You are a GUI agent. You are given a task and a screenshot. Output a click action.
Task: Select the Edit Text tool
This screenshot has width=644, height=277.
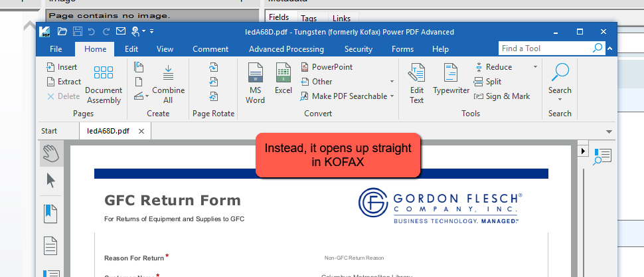pos(416,84)
